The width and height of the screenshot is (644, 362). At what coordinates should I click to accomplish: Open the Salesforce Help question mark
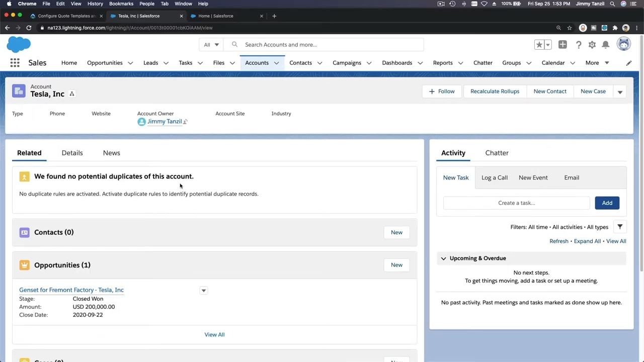click(x=579, y=45)
